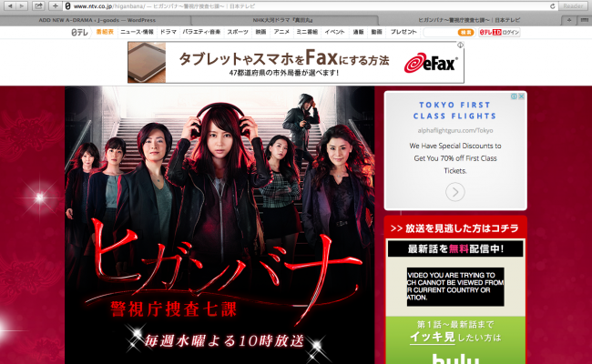This screenshot has width=592, height=364.
Task: Open the イベント menu item
Action: pos(335,32)
